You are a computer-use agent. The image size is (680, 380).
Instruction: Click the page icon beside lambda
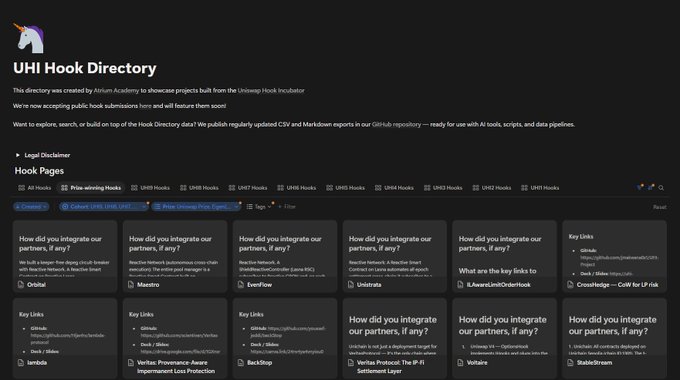[x=21, y=363]
